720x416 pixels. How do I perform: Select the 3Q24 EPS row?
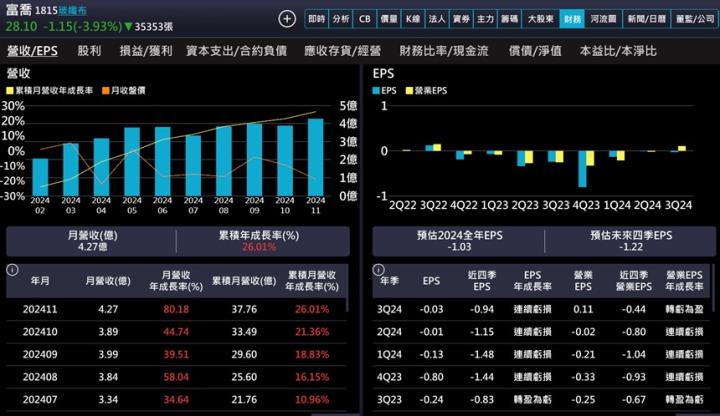pyautogui.click(x=541, y=309)
